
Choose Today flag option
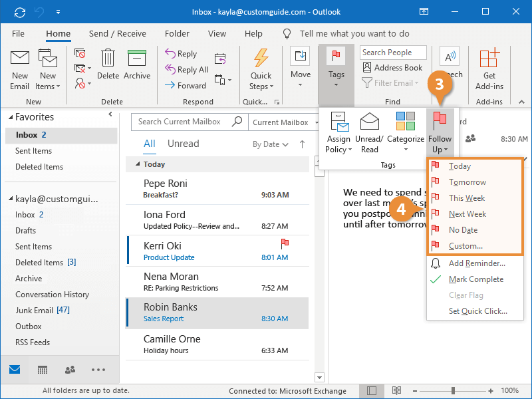(475, 166)
